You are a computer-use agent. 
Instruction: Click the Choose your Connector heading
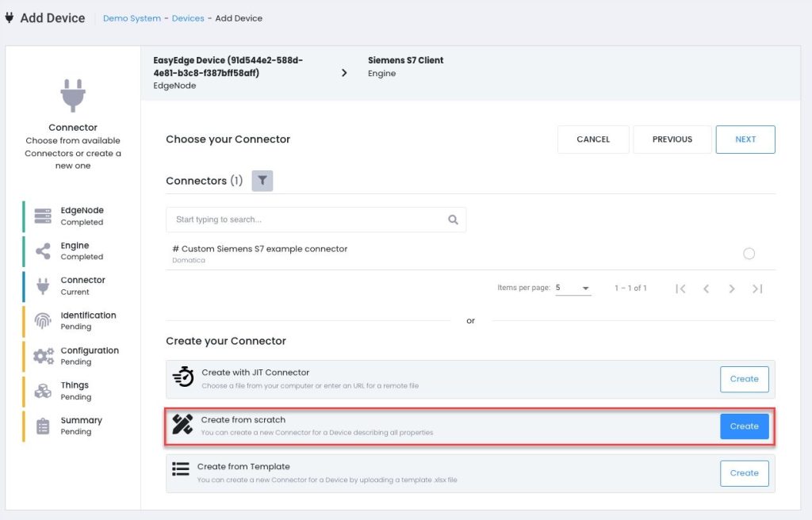(228, 140)
